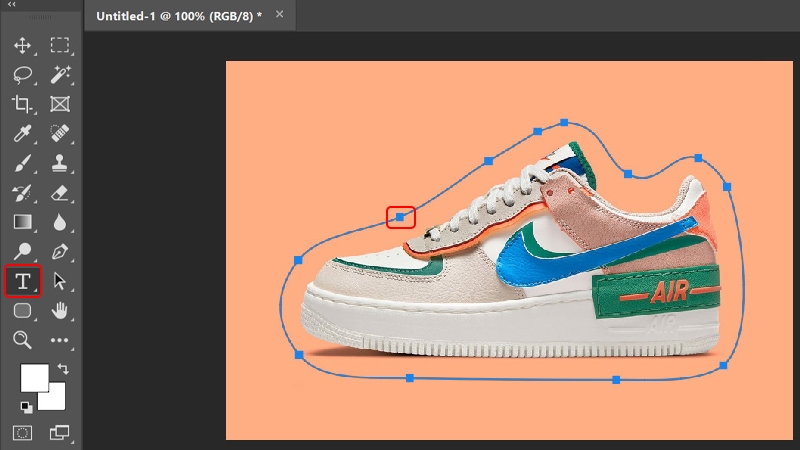Select the Brush tool
Image resolution: width=800 pixels, height=450 pixels.
(22, 163)
